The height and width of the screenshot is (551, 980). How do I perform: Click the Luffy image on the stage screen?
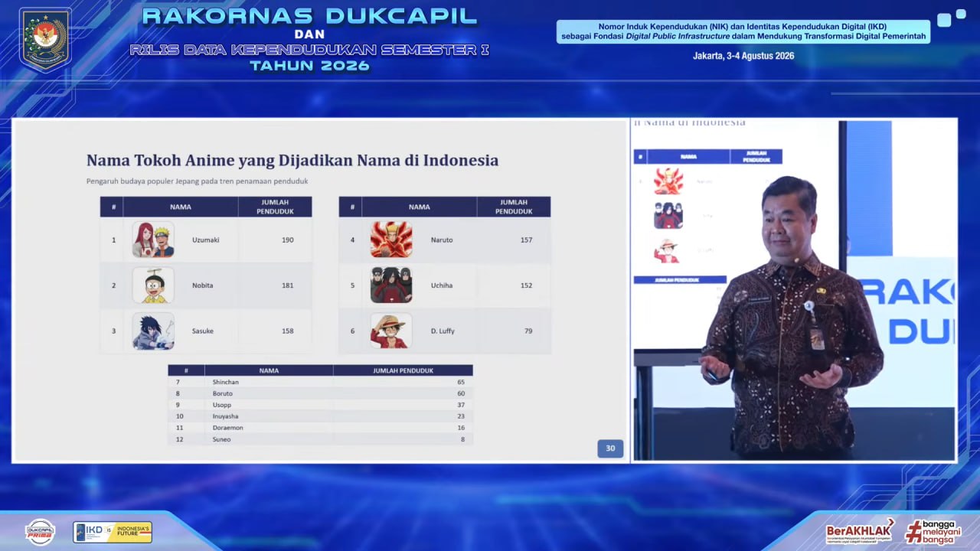(668, 251)
